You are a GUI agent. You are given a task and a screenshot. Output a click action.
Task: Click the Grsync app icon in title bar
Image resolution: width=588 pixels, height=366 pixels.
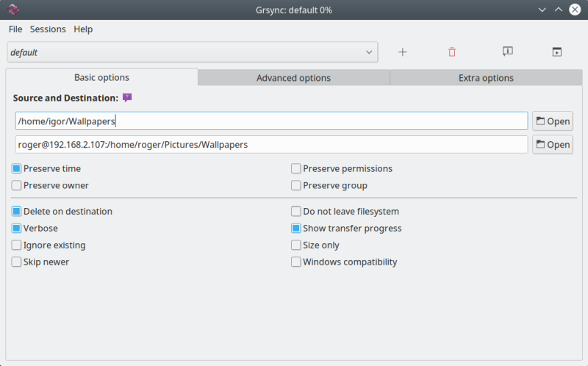point(14,10)
